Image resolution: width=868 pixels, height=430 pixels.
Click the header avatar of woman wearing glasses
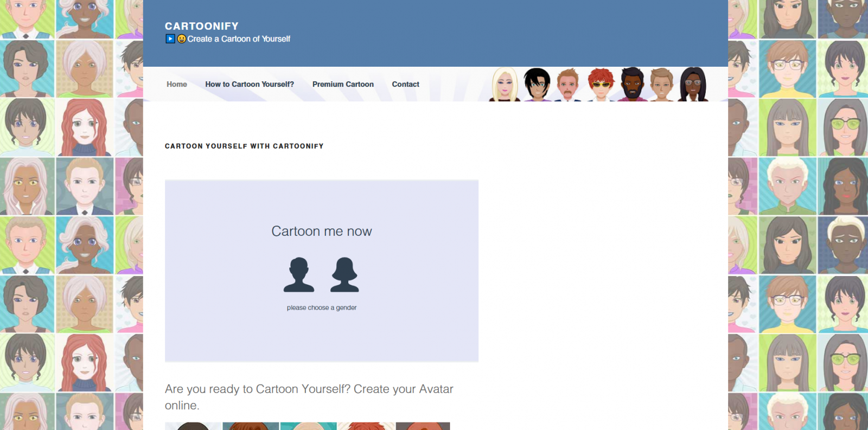coord(693,85)
